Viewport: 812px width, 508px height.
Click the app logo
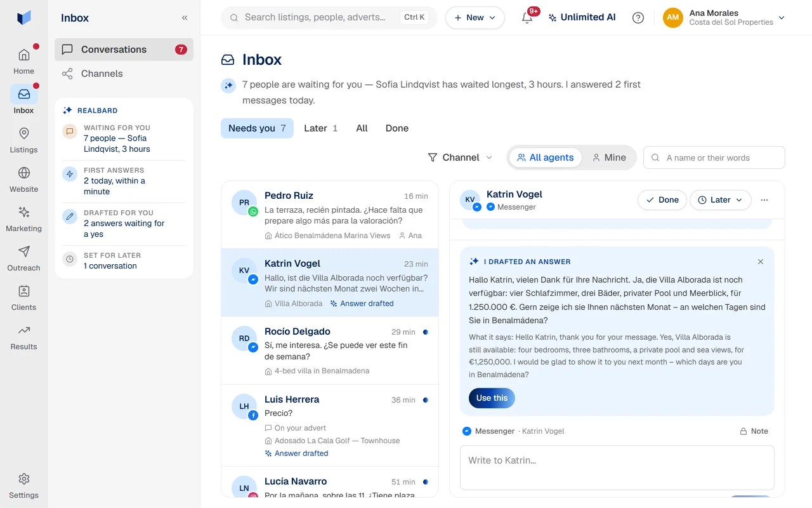click(23, 18)
